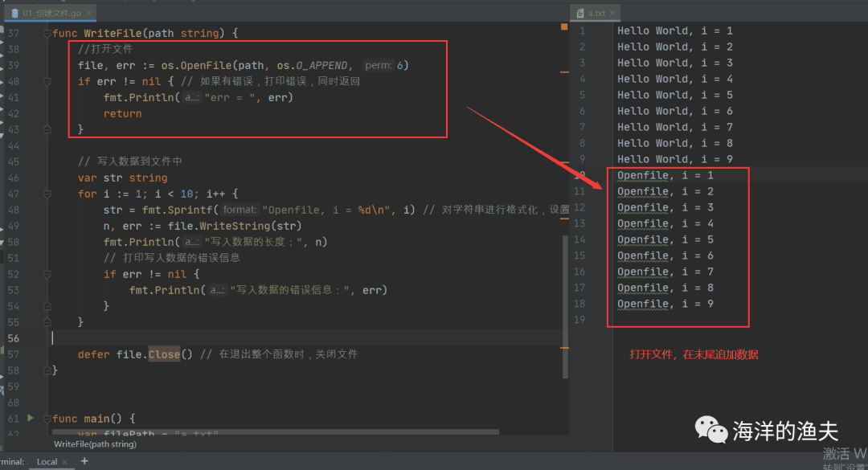Viewport: 868px width, 470px height.
Task: Collapse func main at line 61
Action: (x=47, y=419)
